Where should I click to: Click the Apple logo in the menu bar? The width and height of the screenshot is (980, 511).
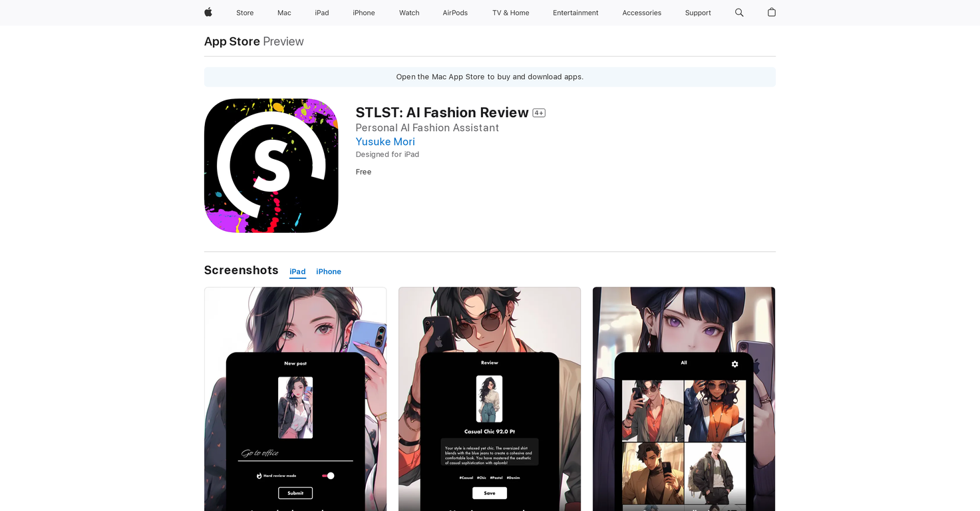208,12
